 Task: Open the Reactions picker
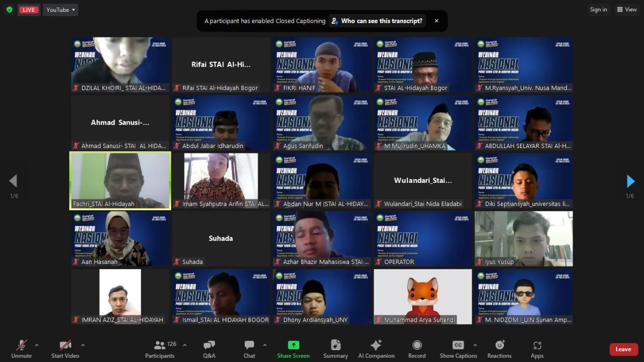(499, 349)
